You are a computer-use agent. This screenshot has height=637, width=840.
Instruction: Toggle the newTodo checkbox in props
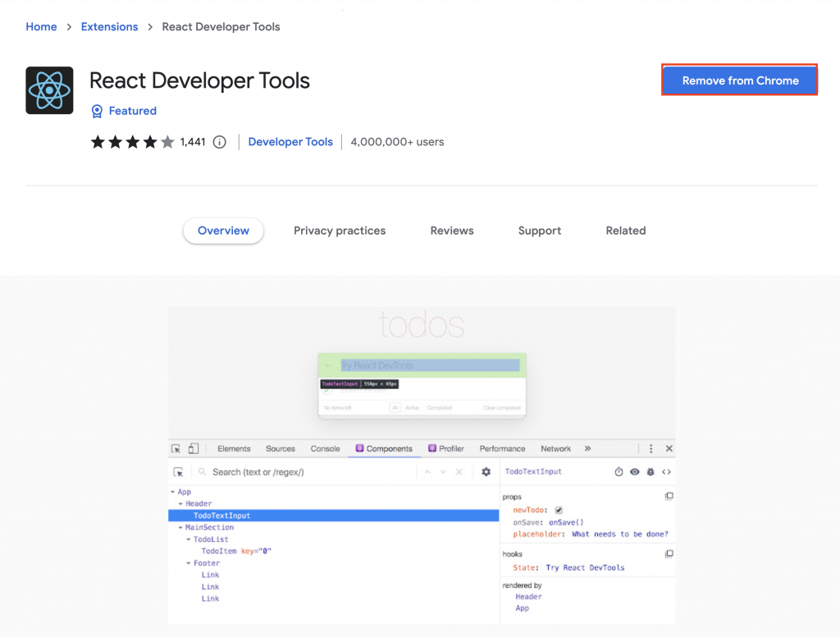pos(559,510)
